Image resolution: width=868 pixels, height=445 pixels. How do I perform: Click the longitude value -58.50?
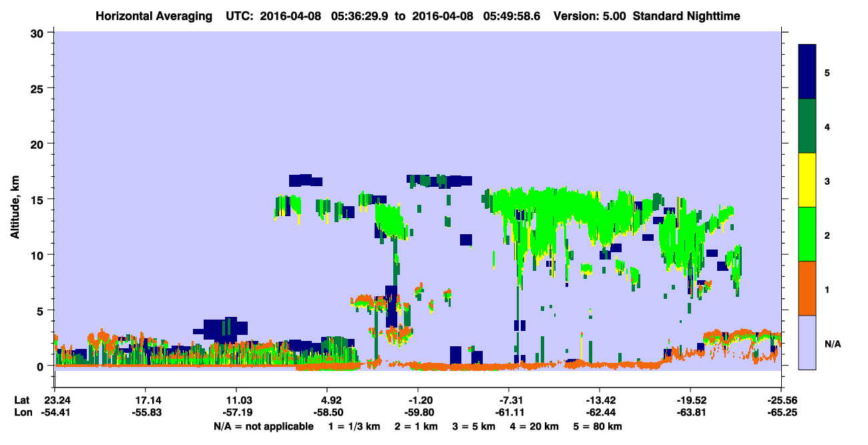(327, 412)
